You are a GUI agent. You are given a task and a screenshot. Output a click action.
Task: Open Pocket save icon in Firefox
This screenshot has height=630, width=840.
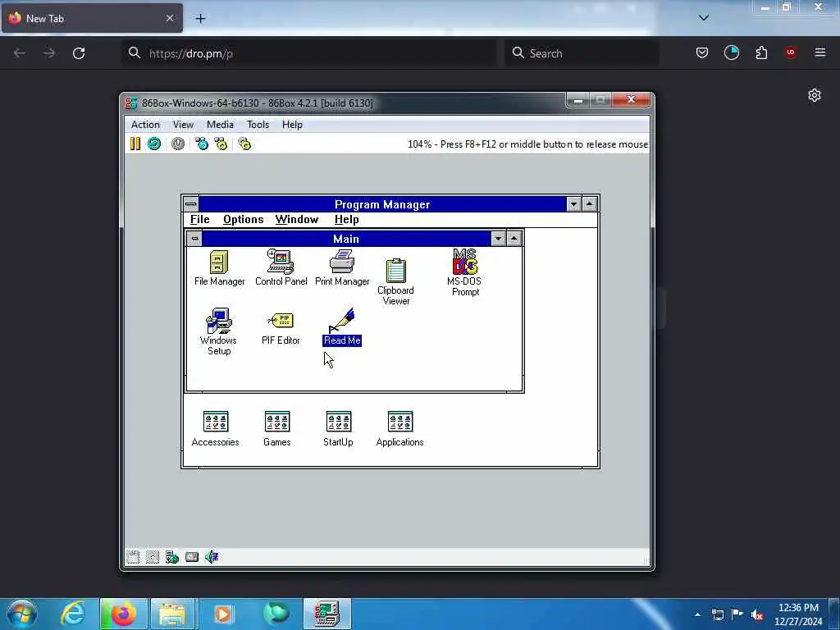tap(702, 52)
